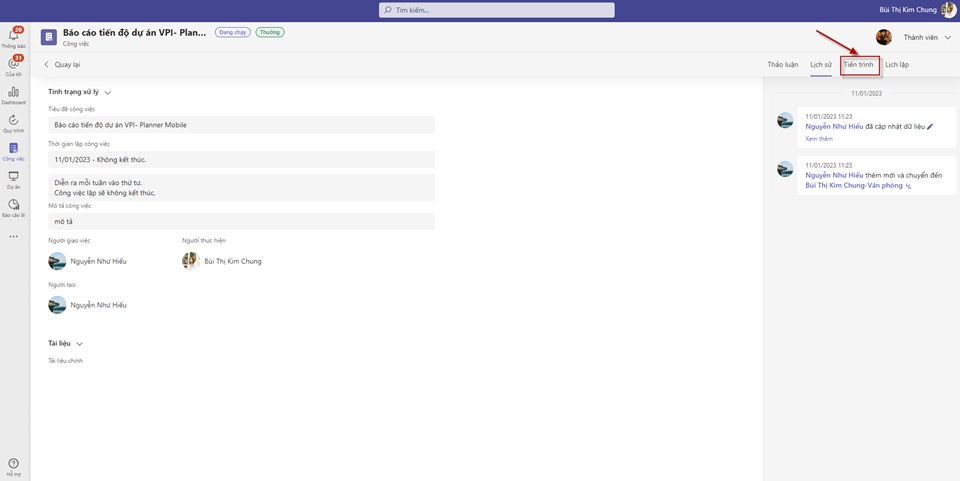The image size is (960, 481).
Task: Select the Công việc sidebar icon
Action: click(x=13, y=150)
